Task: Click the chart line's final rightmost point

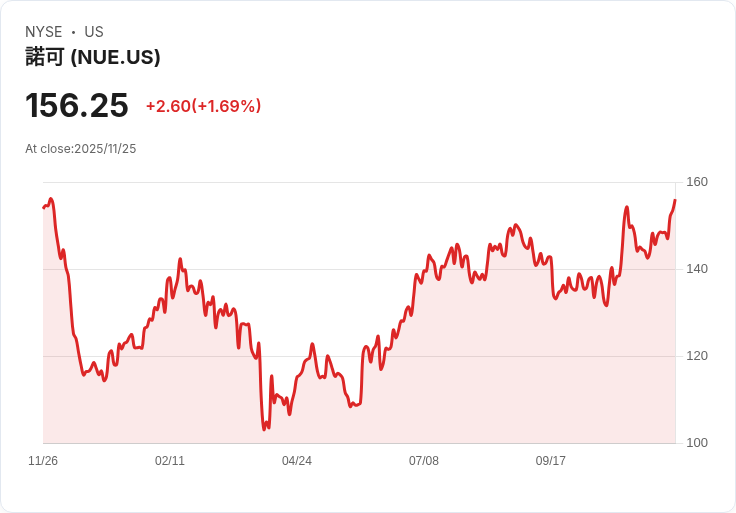Action: (x=675, y=201)
